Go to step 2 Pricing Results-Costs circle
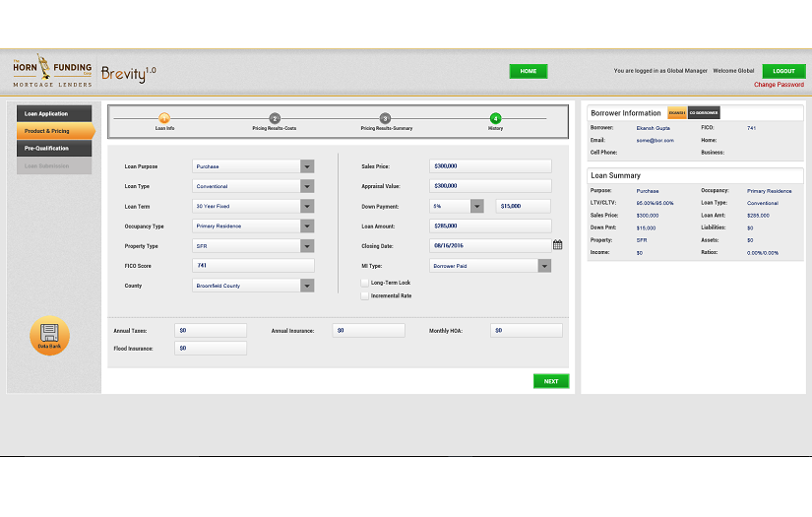812x517 pixels. [275, 118]
